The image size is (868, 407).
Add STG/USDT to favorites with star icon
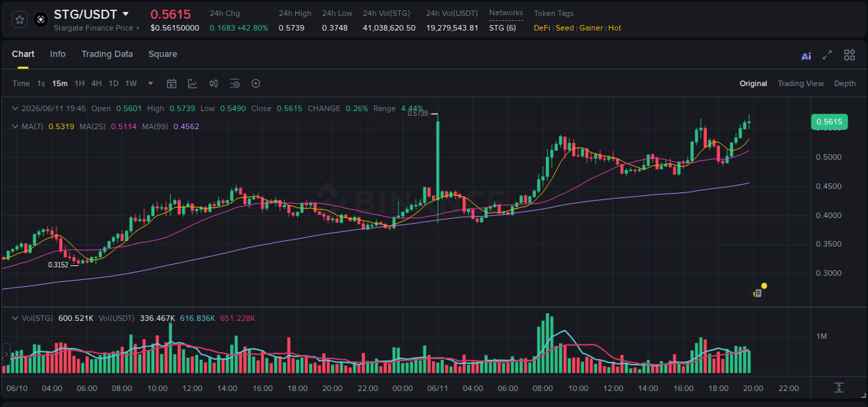click(20, 19)
